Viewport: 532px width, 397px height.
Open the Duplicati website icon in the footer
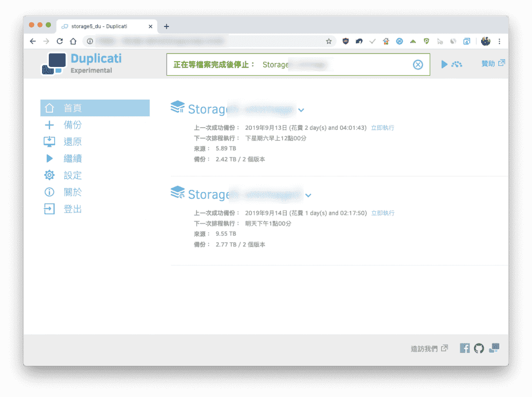[x=494, y=348]
